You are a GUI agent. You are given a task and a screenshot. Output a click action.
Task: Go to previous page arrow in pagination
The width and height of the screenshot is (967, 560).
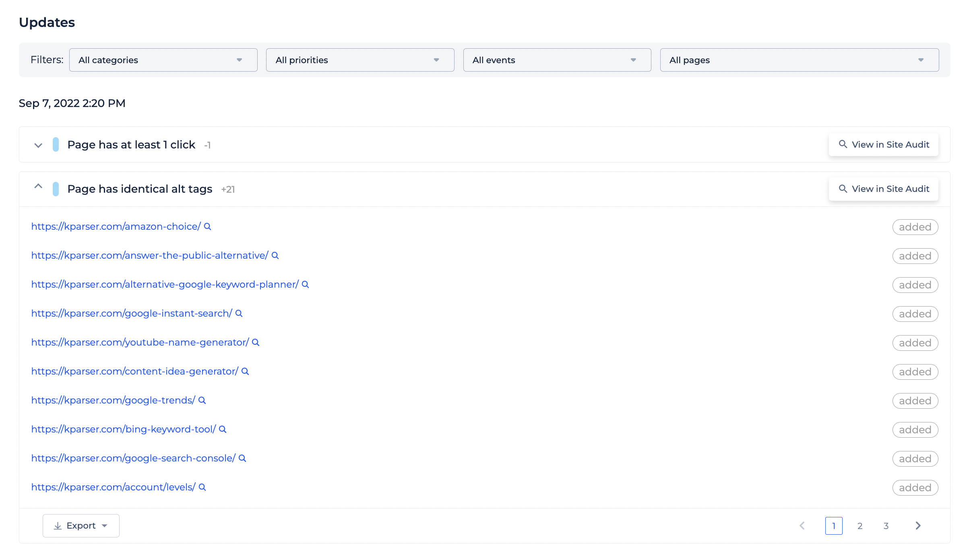802,526
